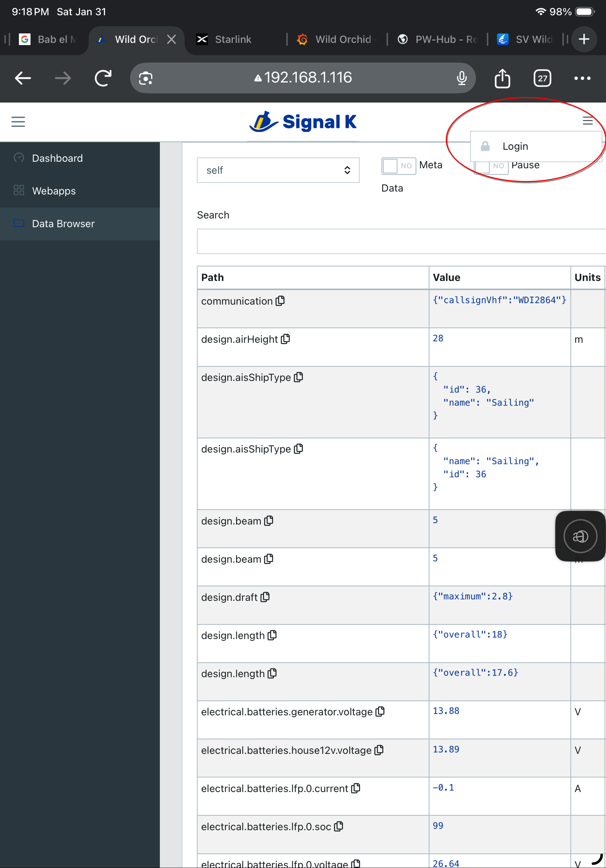The image size is (606, 868).
Task: Open the sidebar hamburger menu icon
Action: [18, 122]
